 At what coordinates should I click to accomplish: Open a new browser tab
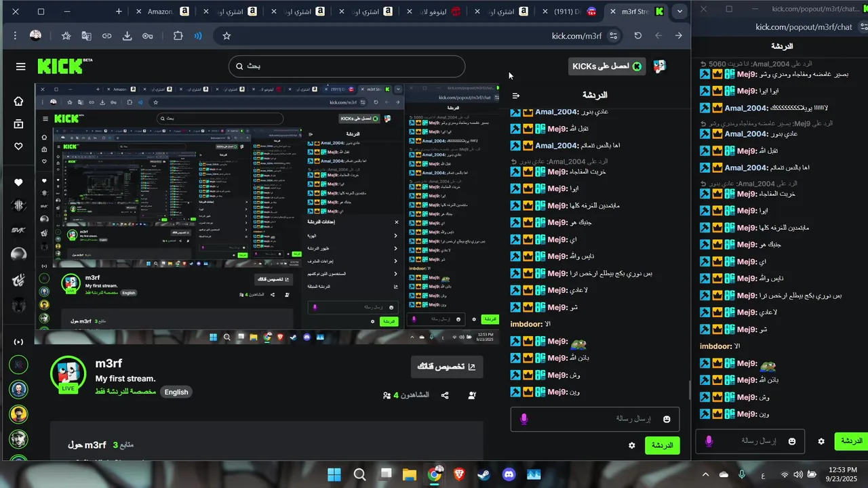click(x=119, y=12)
